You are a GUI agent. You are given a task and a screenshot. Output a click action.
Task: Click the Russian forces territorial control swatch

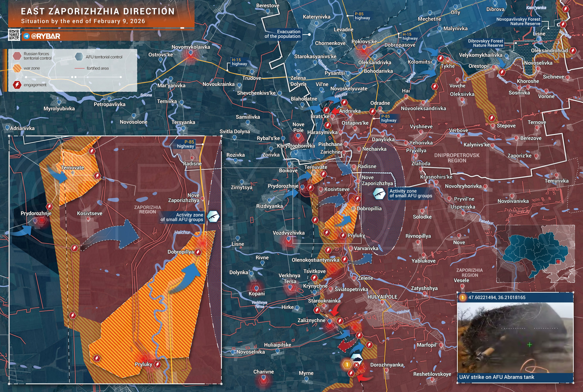(17, 56)
